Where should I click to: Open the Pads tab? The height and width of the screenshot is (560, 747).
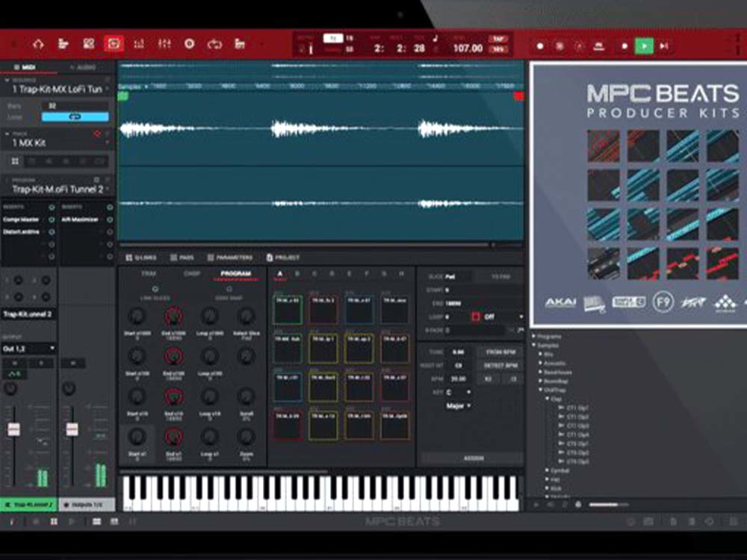point(182,258)
